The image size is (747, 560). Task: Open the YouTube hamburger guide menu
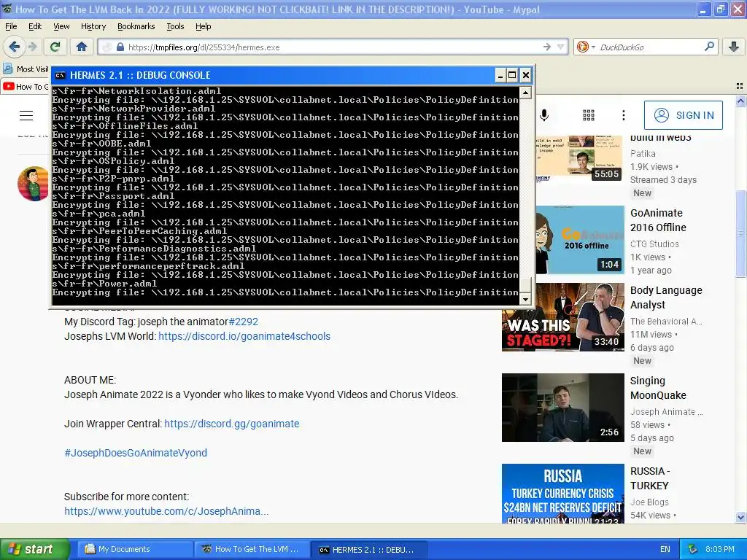(26, 115)
